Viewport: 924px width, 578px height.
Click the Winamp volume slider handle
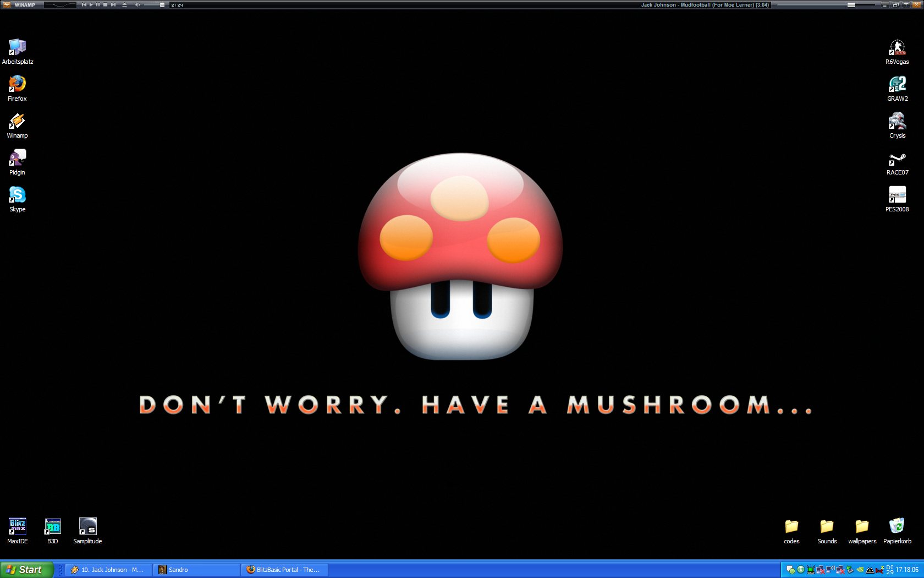(162, 5)
